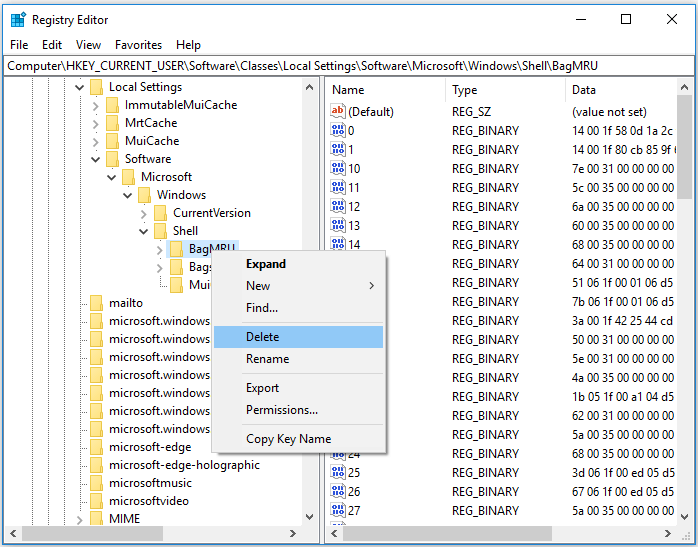Viewport: 698px width, 547px height.
Task: Open the Favorites menu
Action: tap(138, 45)
